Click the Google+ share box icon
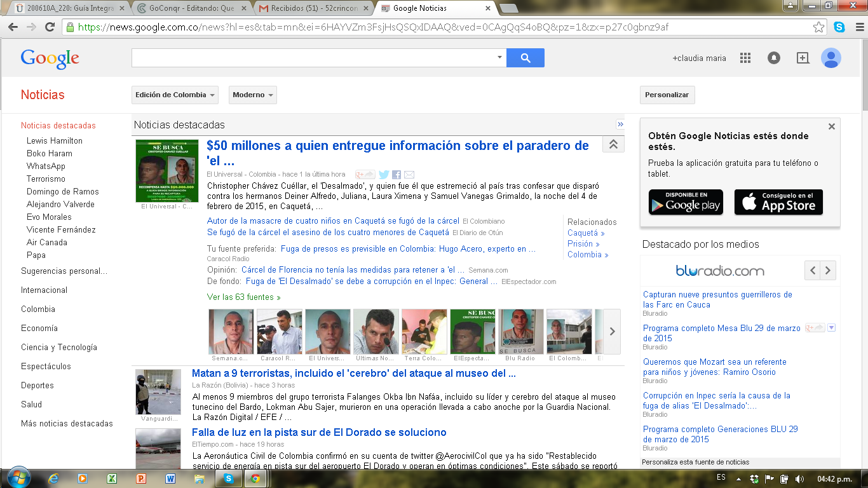This screenshot has height=488, width=868. coord(803,58)
